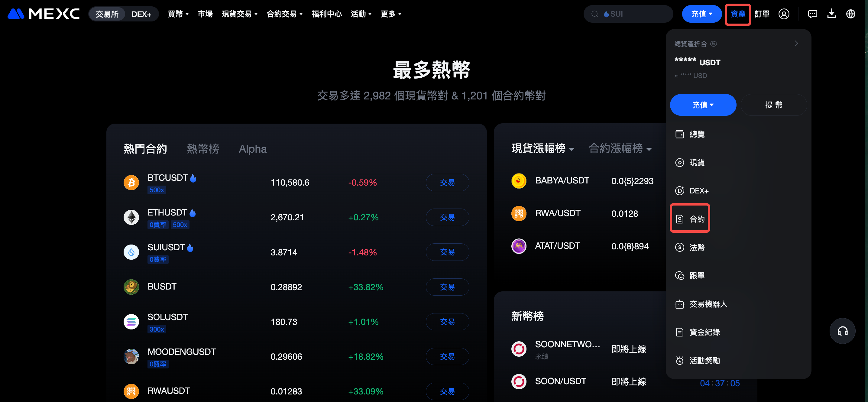Switch to the DEX+ toggle

click(141, 14)
